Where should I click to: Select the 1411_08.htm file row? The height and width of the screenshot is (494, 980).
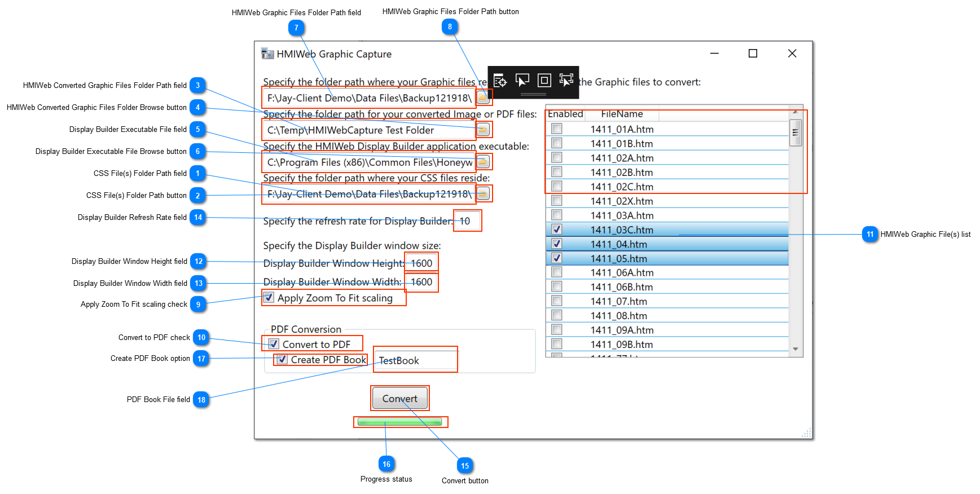[667, 315]
